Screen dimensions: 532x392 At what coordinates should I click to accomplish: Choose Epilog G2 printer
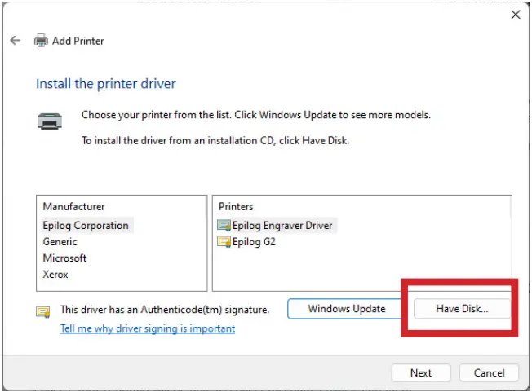254,241
